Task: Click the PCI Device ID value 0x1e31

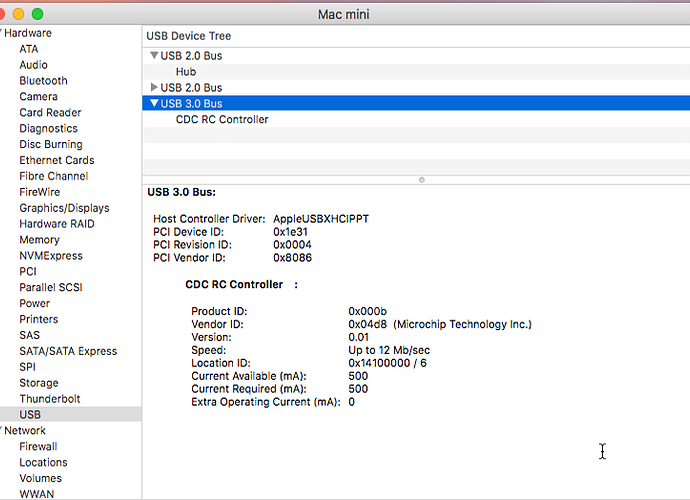Action: [x=290, y=232]
